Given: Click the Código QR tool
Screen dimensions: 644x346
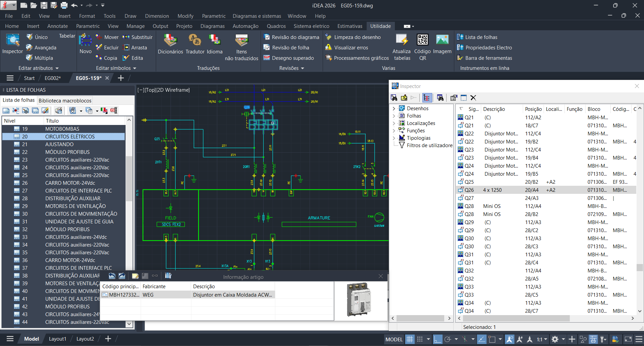Looking at the screenshot, I should [422, 45].
